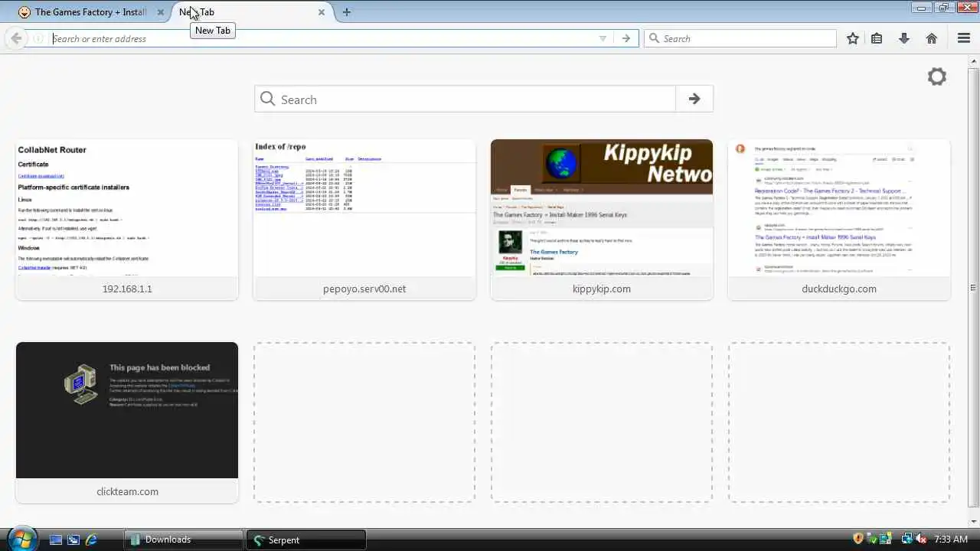Viewport: 980px width, 551px height.
Task: Focus the Search or enter address field
Action: [322, 38]
